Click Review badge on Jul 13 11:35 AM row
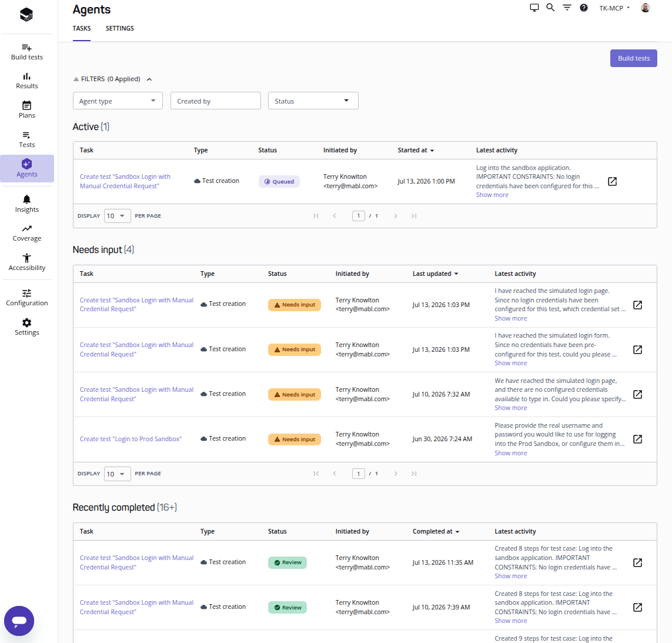The image size is (672, 643). coord(287,562)
